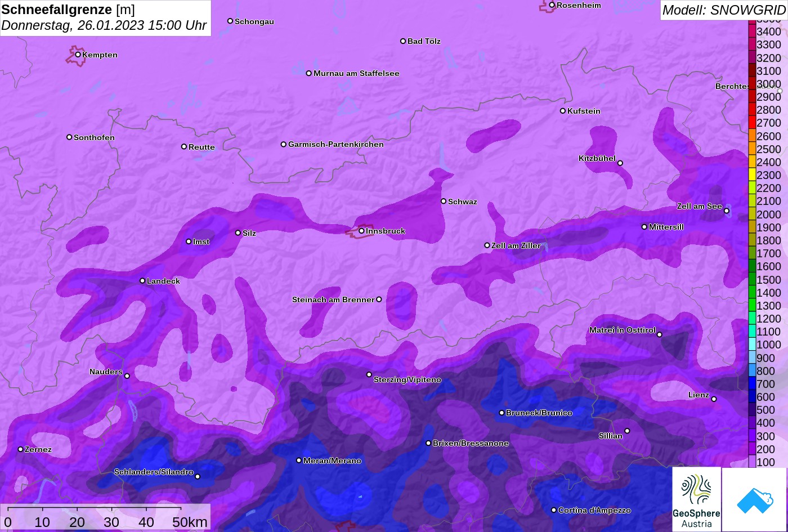Screen dimensions: 788x532
Task: Select the Lienz location marker
Action: pos(714,399)
